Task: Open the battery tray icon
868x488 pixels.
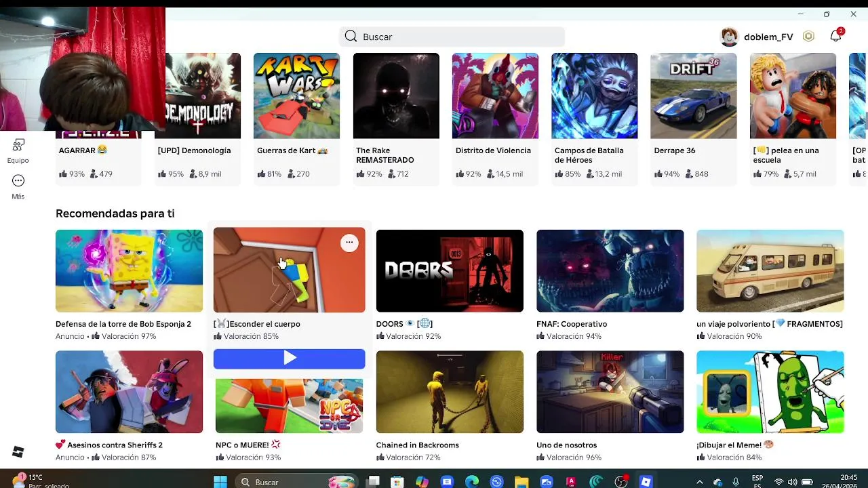Action: click(x=806, y=482)
